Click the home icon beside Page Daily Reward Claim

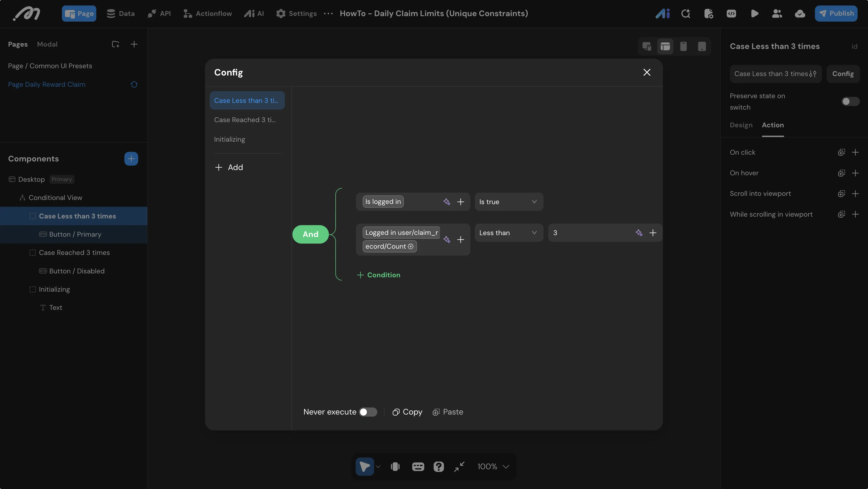click(x=134, y=84)
